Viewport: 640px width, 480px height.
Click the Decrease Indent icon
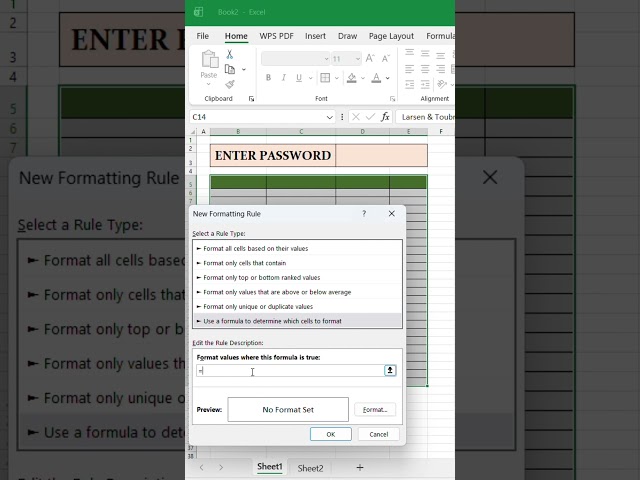(x=409, y=84)
